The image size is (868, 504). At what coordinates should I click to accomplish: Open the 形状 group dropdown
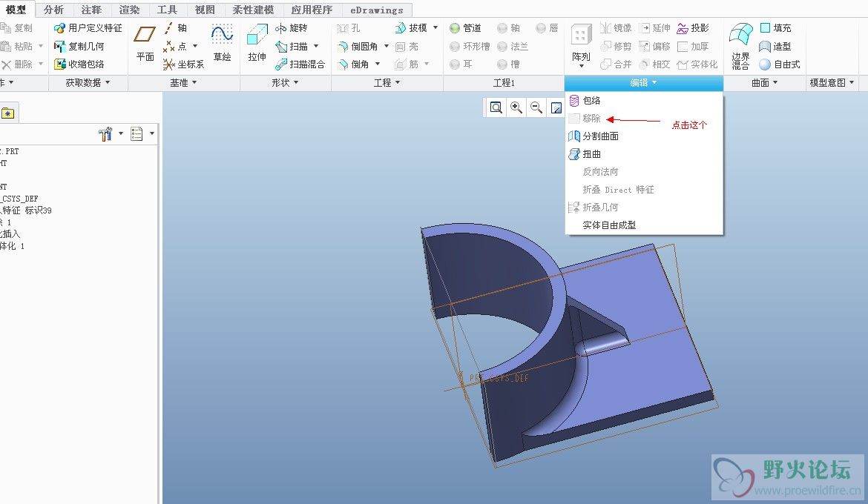point(285,82)
